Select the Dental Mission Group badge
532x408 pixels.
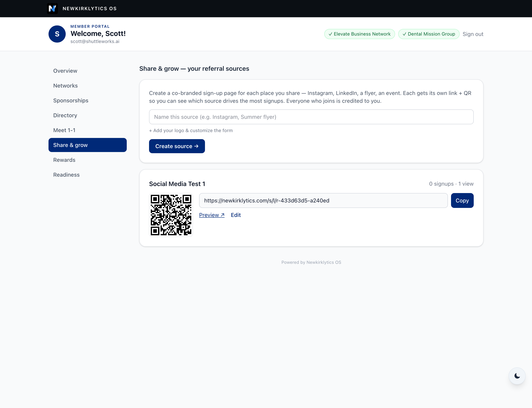429,34
